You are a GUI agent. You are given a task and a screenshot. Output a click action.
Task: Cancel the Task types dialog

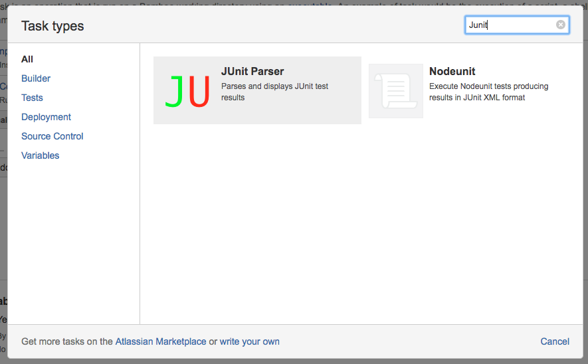[x=555, y=341]
